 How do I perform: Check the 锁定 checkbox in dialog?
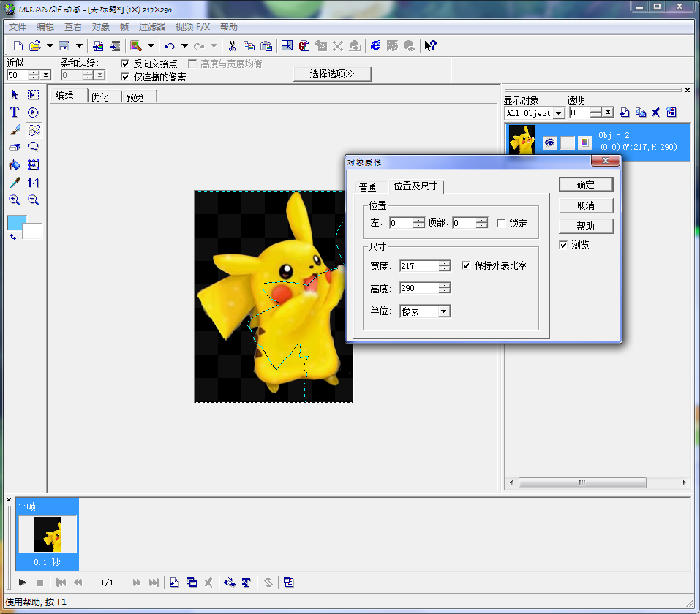point(501,223)
